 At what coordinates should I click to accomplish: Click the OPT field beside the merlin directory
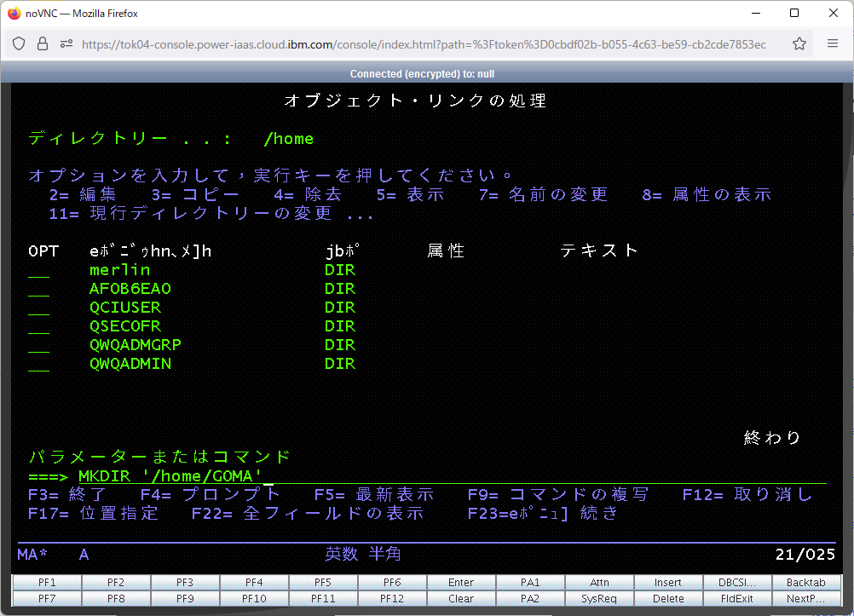click(x=38, y=270)
